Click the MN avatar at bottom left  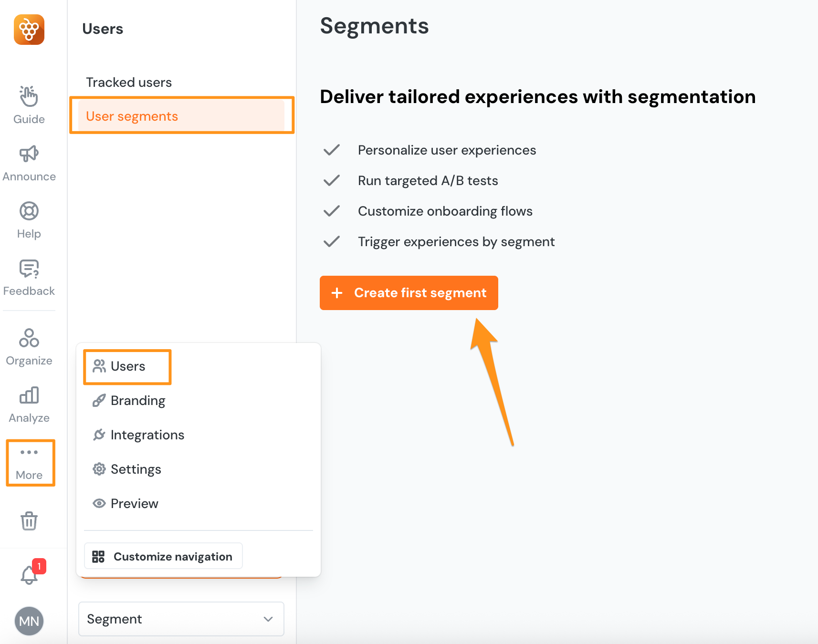coord(29,621)
